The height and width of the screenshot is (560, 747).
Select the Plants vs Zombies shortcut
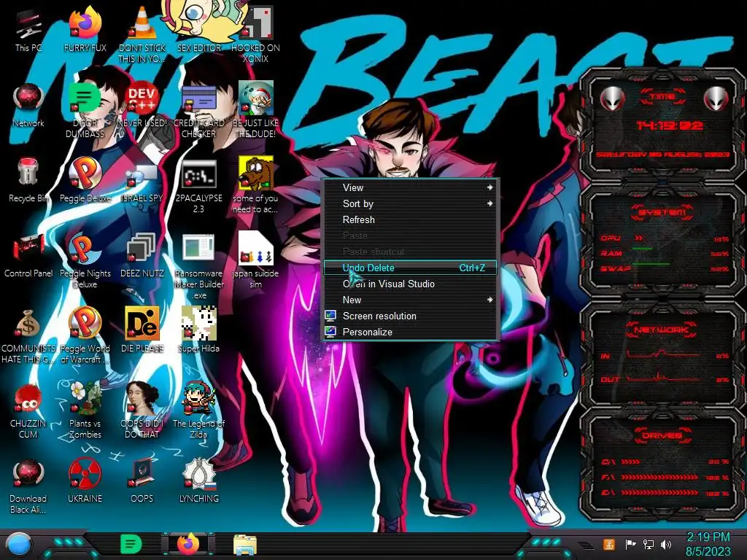click(x=85, y=410)
